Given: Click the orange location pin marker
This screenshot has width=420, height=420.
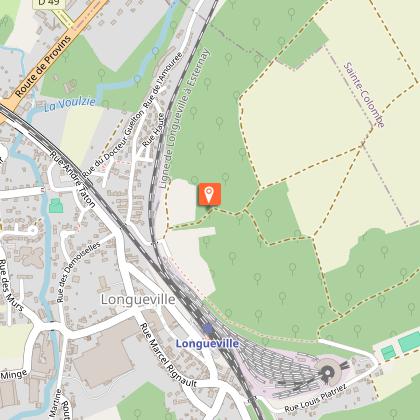Looking at the screenshot, I should pos(209,194).
